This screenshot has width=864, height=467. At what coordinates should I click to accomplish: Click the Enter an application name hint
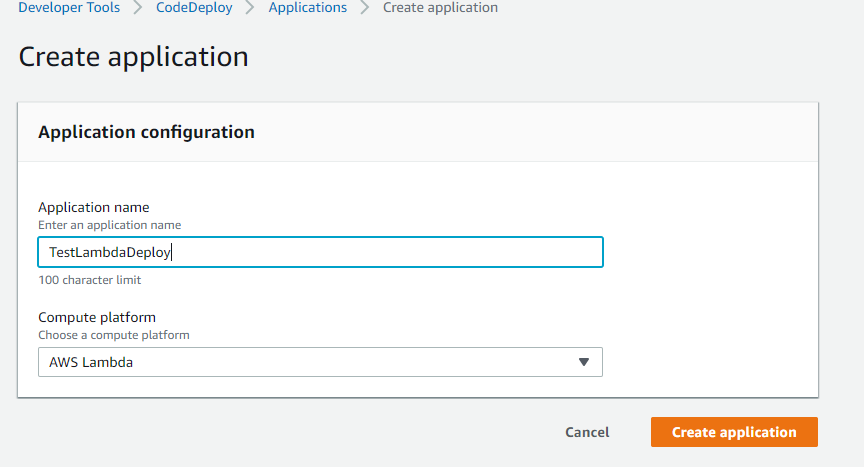[109, 225]
